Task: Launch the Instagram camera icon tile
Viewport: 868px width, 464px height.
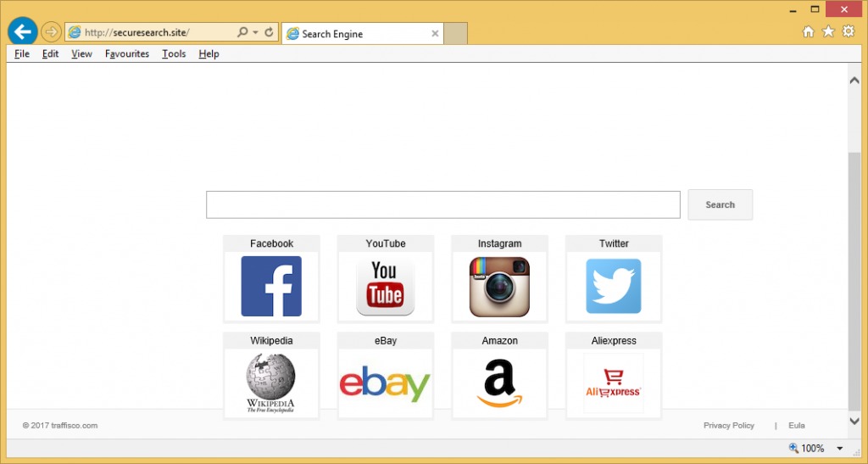Action: tap(499, 279)
